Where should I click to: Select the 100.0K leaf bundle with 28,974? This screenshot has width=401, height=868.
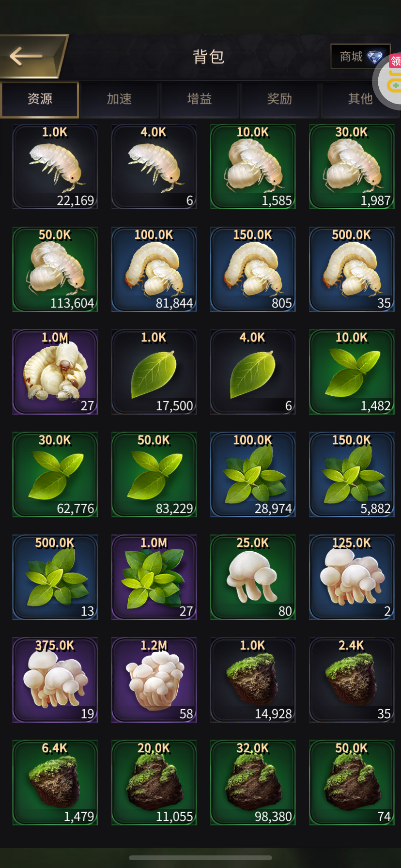coord(253,475)
